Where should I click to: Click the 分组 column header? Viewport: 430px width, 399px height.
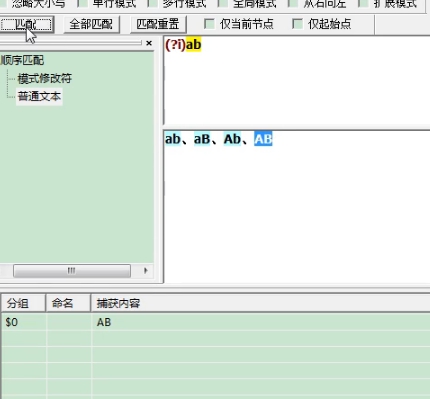pos(23,303)
